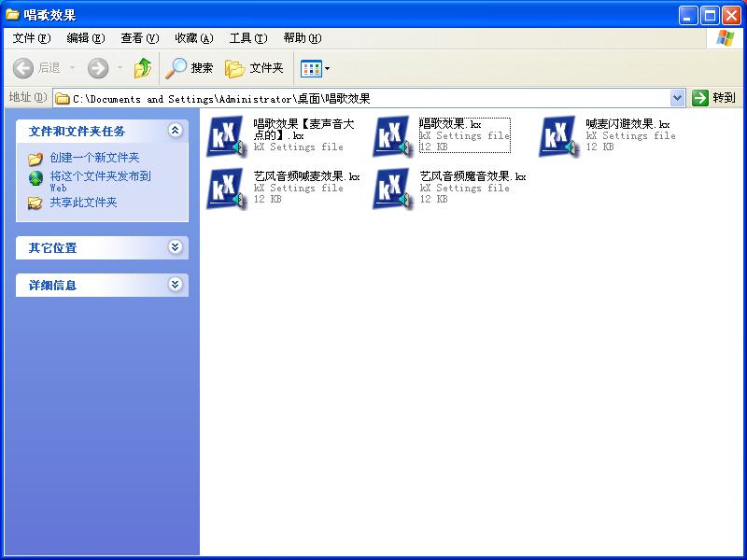This screenshot has height=560, width=747.
Task: Expand the 详细信息 panel
Action: coord(175,285)
